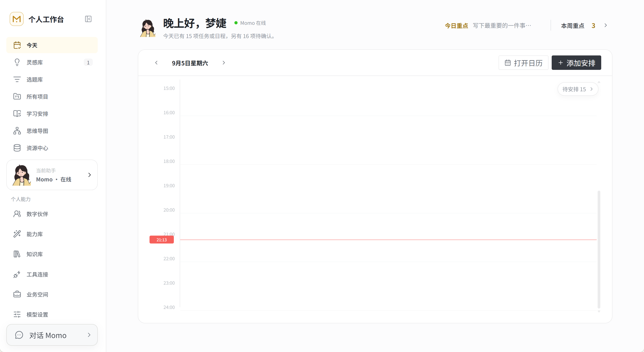Click the chat bubble icon beside 对话 Momo
The height and width of the screenshot is (352, 644).
click(x=19, y=335)
